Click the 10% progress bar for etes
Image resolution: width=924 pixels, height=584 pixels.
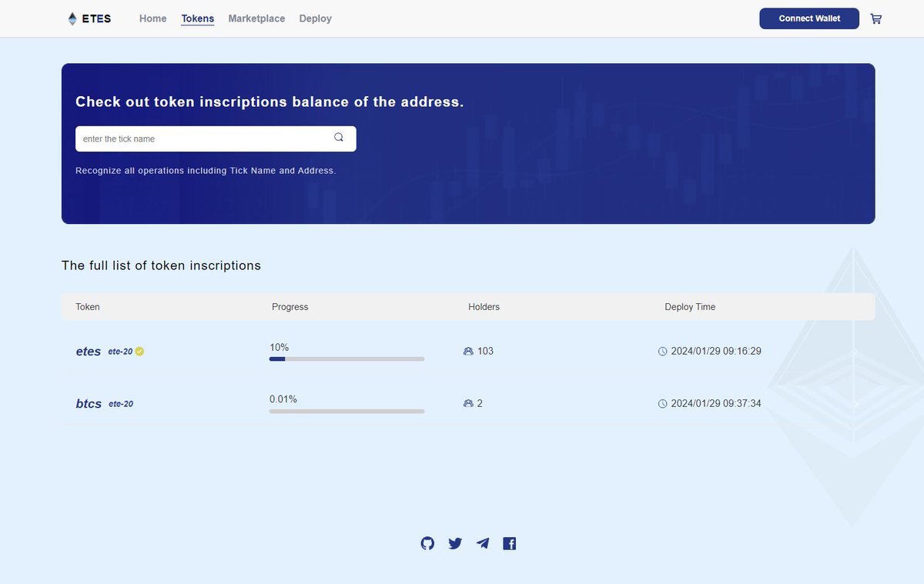point(346,359)
